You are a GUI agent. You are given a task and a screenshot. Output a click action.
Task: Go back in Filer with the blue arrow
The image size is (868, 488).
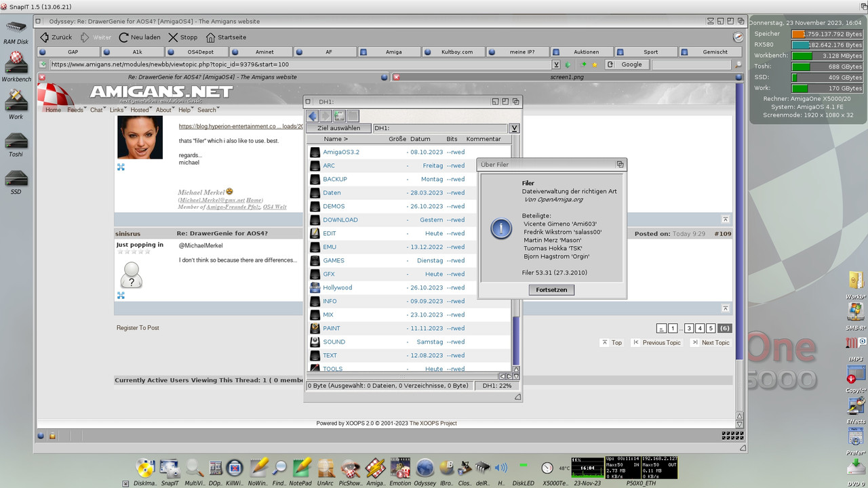pos(313,116)
